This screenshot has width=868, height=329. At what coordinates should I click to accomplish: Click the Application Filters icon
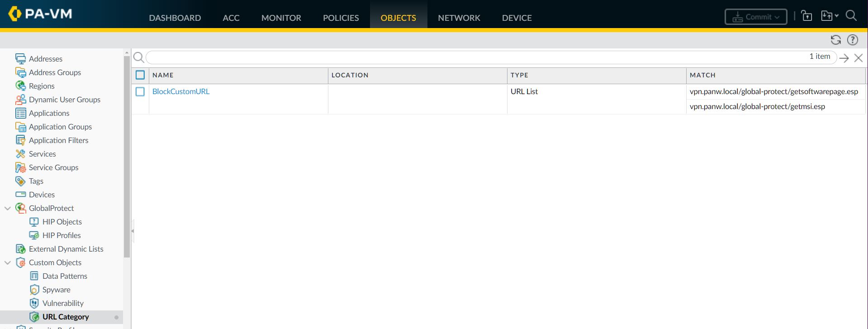(20, 140)
